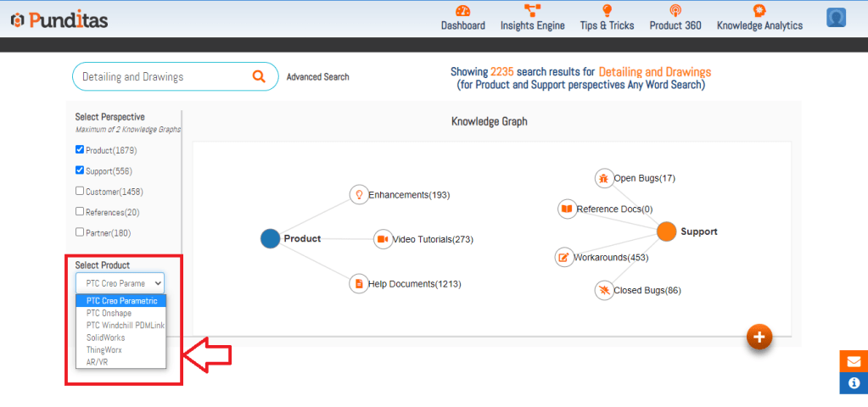The image size is (868, 407).
Task: Tick the Partner perspective checkbox
Action: 80,232
